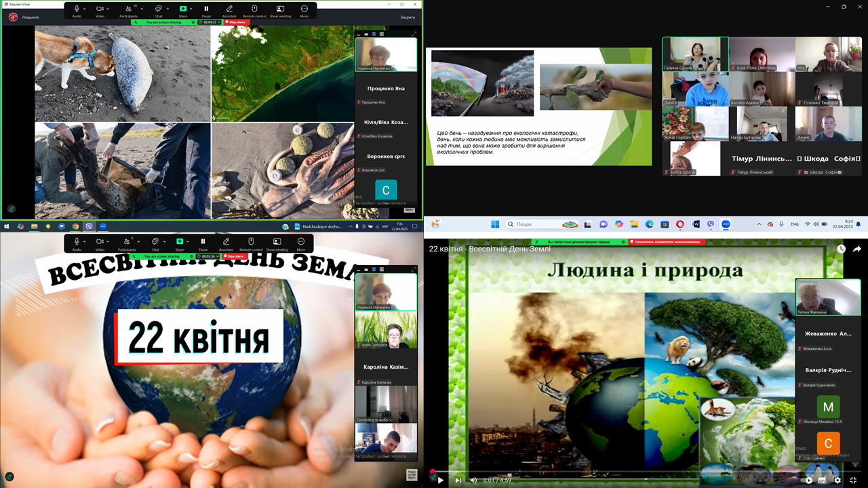Select Батова Арина video tile
Screen dimensions: 868x488
pos(762,89)
